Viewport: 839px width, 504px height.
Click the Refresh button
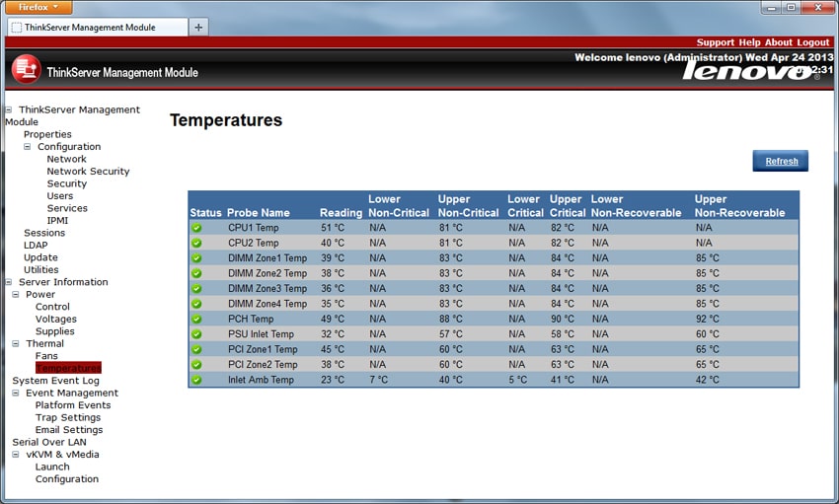[x=781, y=161]
